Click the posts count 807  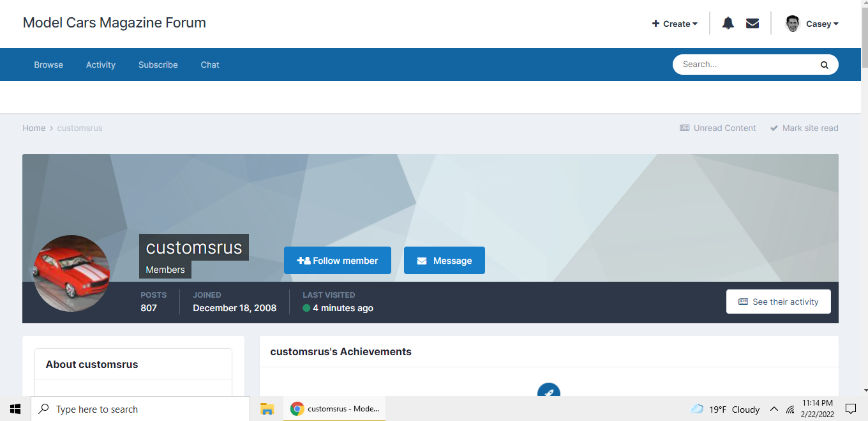coord(149,308)
